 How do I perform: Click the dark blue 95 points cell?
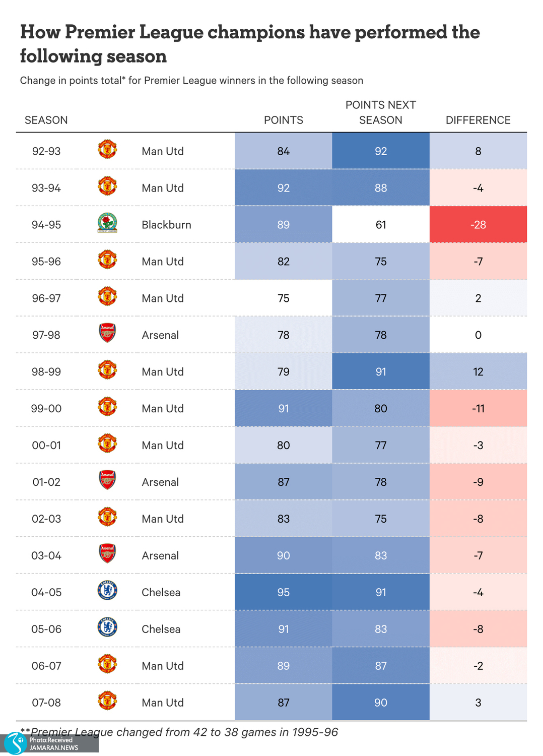coord(283,592)
